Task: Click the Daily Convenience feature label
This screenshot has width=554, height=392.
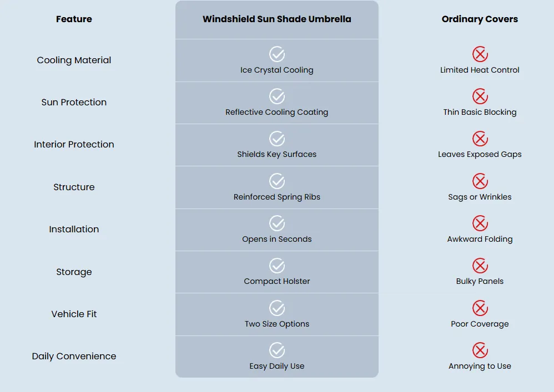Action: click(74, 357)
